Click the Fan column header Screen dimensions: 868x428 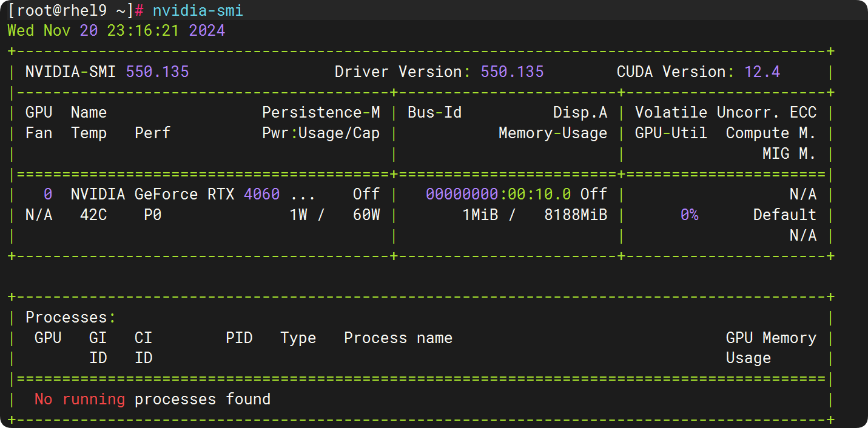(x=39, y=133)
